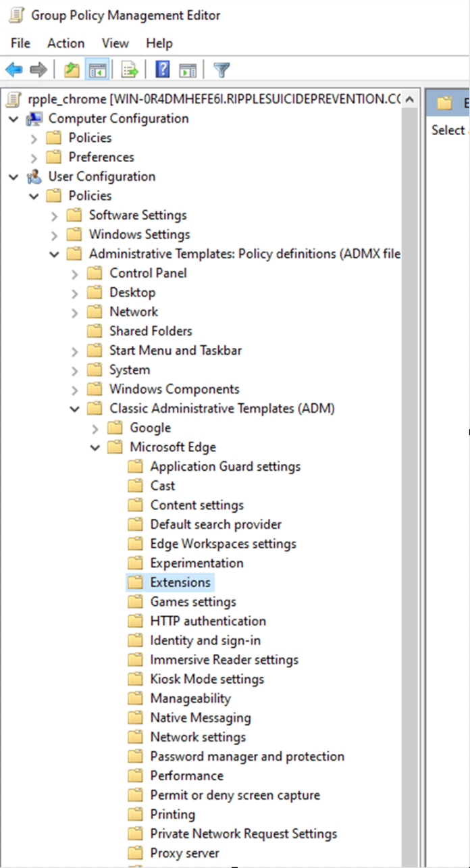
Task: Expand the Start Menu and Taskbar node
Action: click(x=75, y=351)
